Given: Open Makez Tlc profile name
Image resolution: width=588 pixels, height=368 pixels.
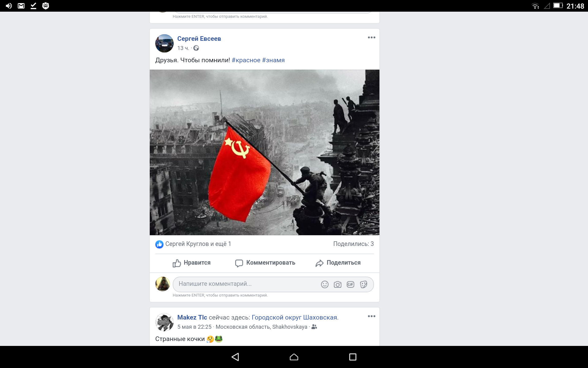Looking at the screenshot, I should [192, 317].
